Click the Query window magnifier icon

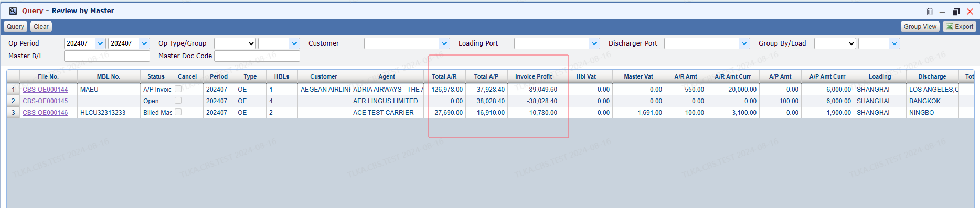(13, 10)
